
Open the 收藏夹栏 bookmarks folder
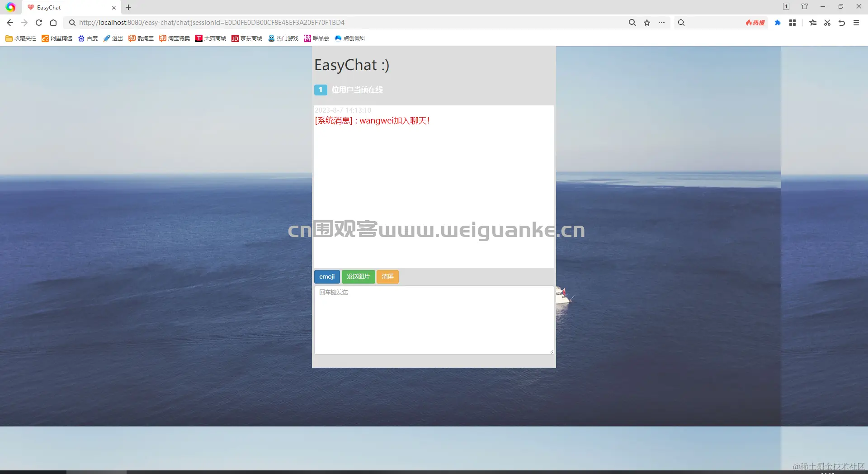(21, 38)
